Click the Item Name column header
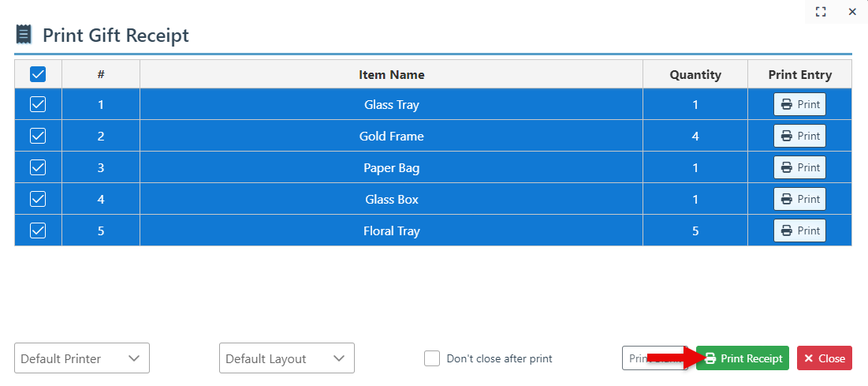Image resolution: width=868 pixels, height=386 pixels. [x=391, y=75]
